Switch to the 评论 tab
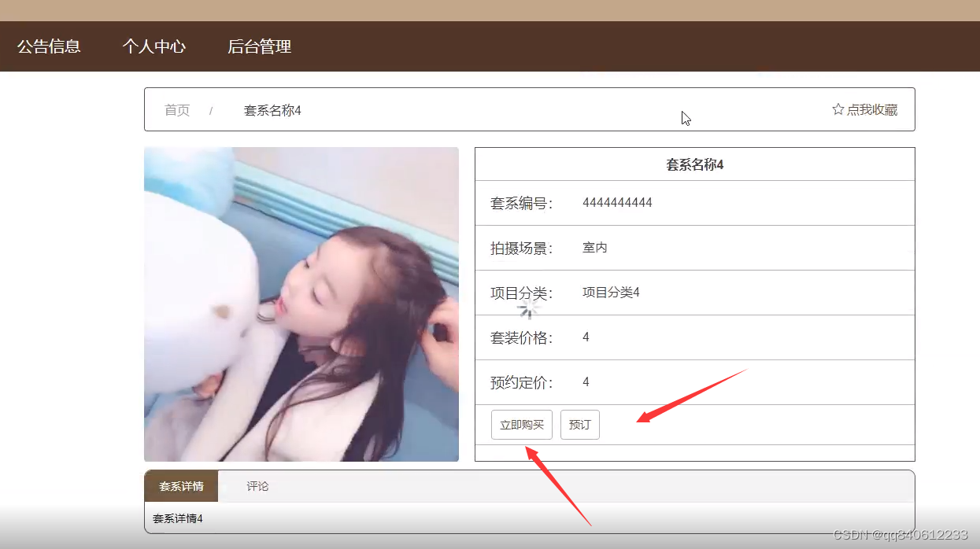The width and height of the screenshot is (980, 549). pos(257,486)
